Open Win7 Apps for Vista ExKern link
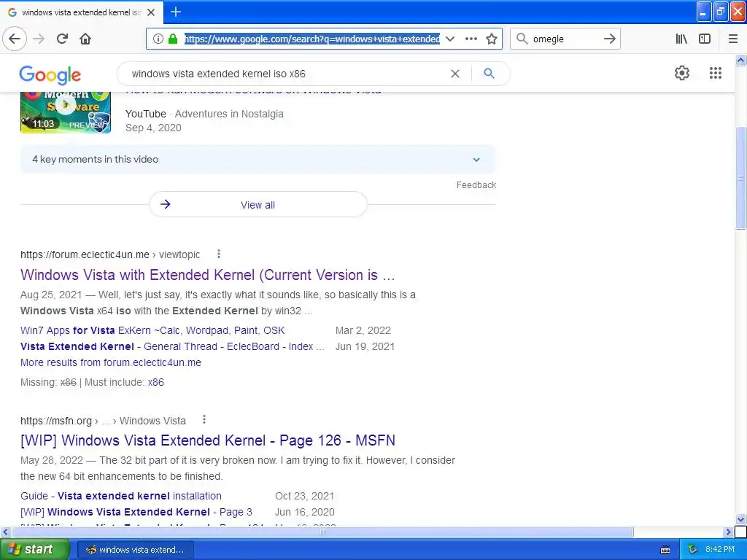 pyautogui.click(x=152, y=330)
